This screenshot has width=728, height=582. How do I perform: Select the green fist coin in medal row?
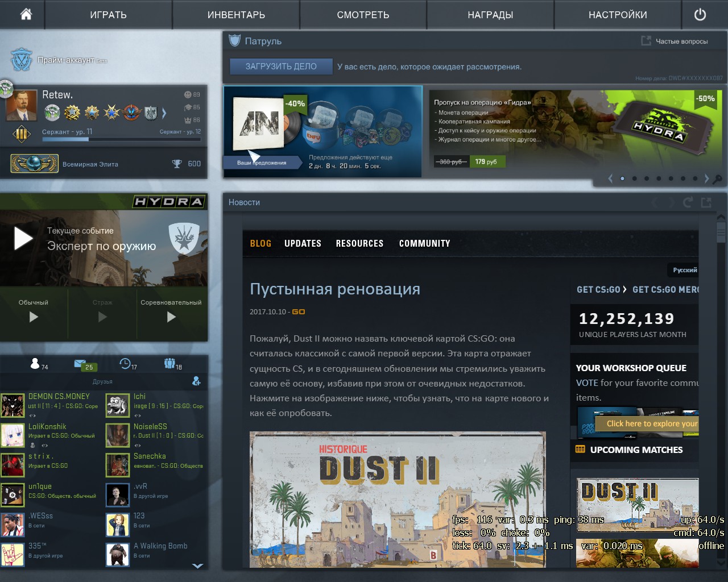click(x=52, y=113)
